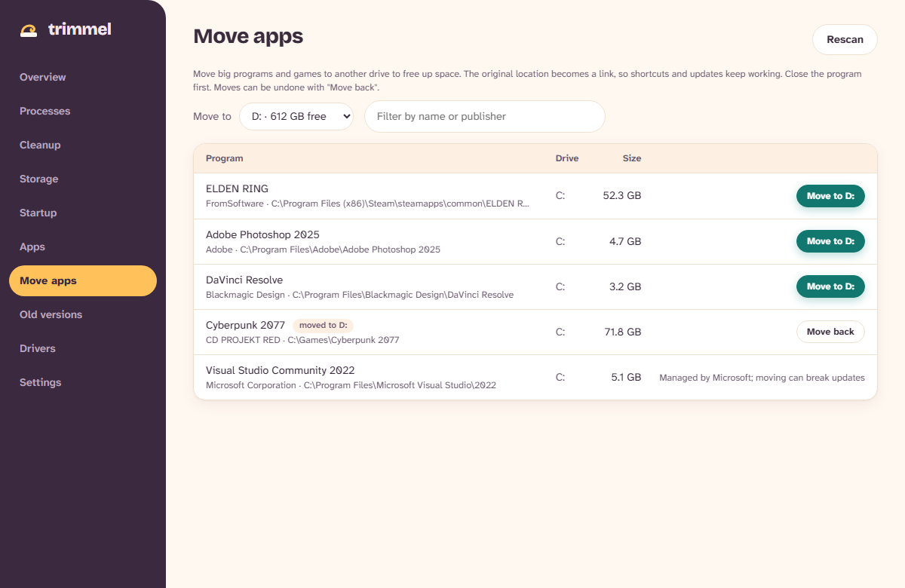905x588 pixels.
Task: Click the 5.1 GB size value
Action: 626,377
